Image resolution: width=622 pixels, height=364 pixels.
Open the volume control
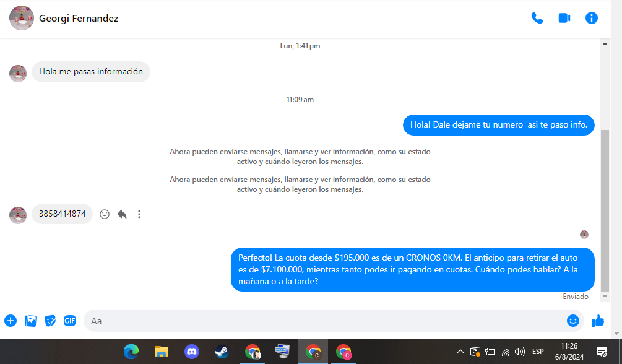coord(520,352)
